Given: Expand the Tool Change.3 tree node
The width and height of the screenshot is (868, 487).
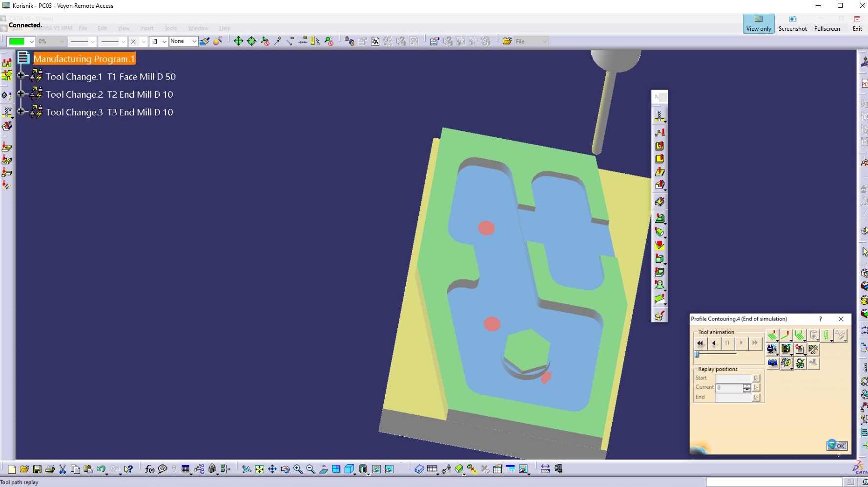Looking at the screenshot, I should 21,111.
